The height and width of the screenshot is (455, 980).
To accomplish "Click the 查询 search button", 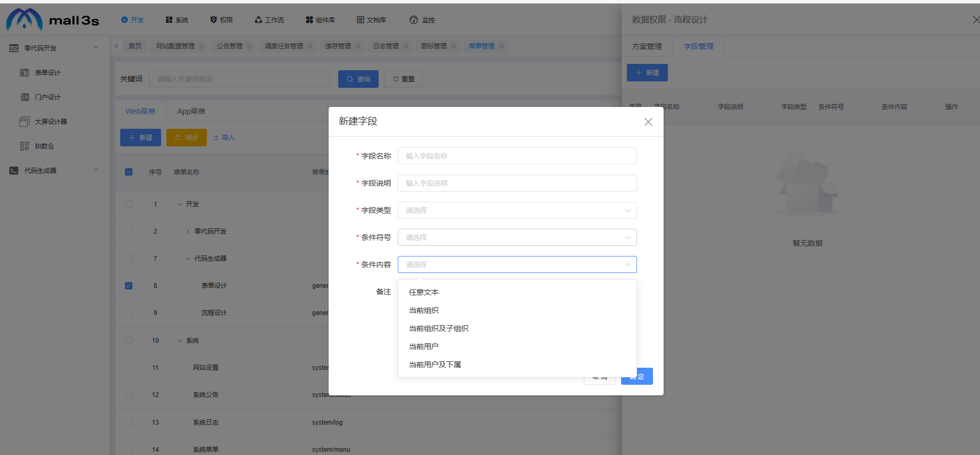I will tap(358, 79).
